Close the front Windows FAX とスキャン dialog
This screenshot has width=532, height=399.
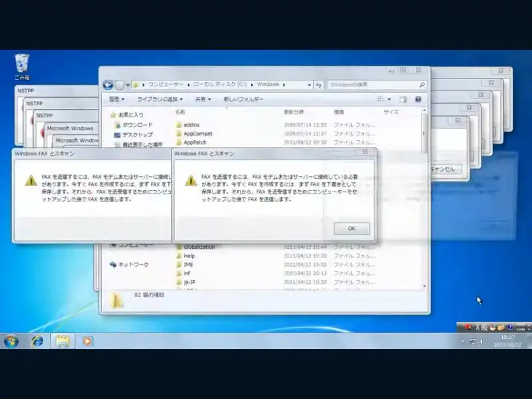365,152
